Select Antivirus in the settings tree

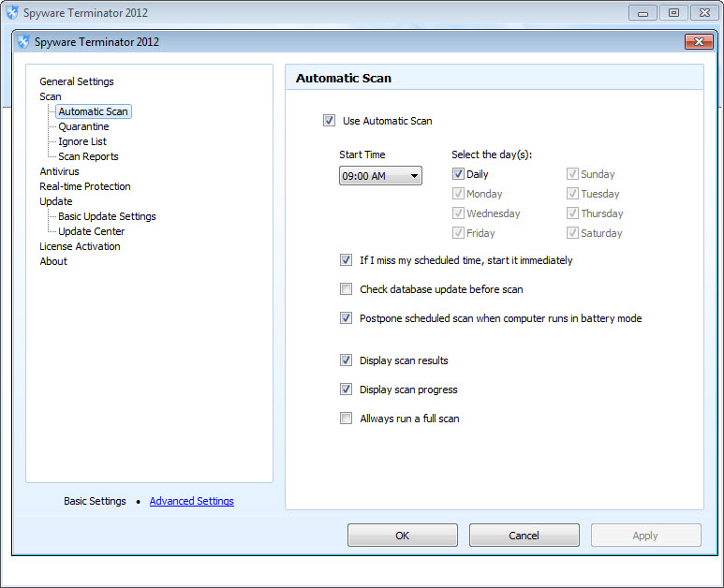(x=60, y=171)
